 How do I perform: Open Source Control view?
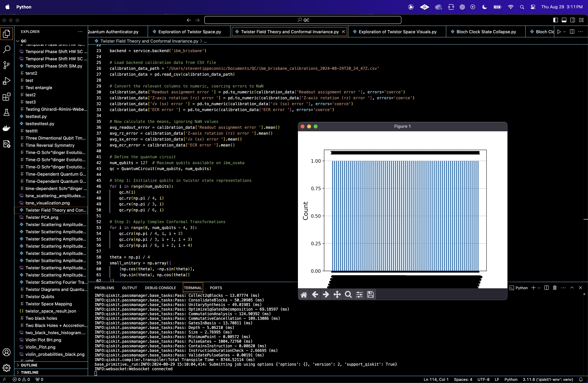click(7, 65)
